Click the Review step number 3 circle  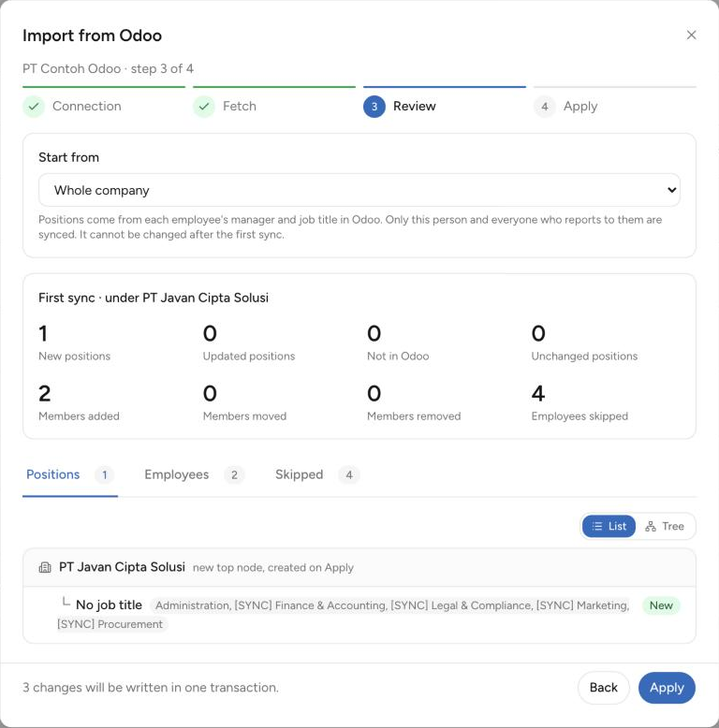(x=374, y=107)
